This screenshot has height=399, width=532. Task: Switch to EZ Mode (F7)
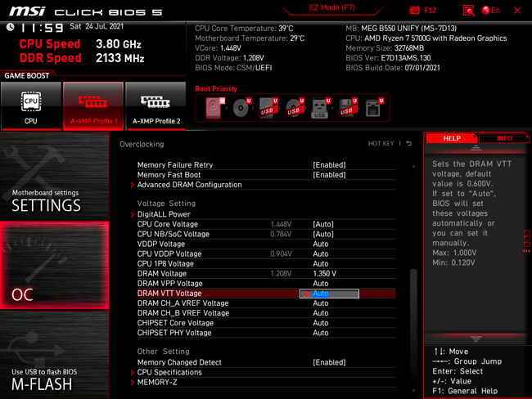tap(331, 8)
